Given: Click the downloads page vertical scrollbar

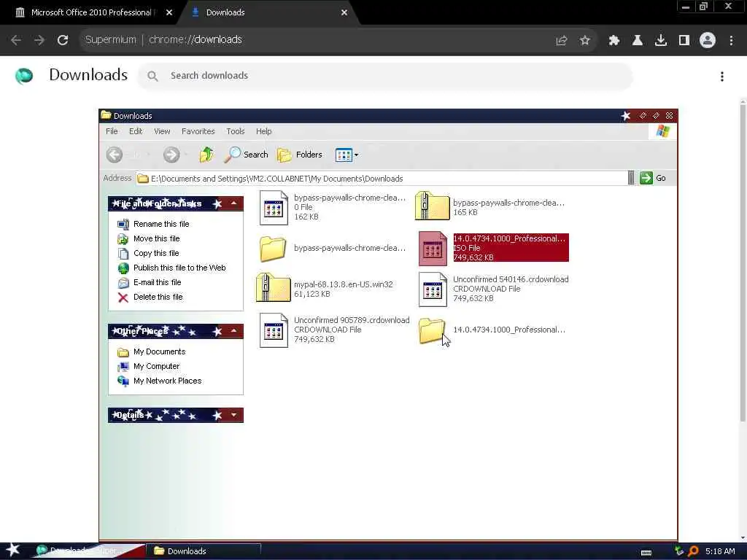Looking at the screenshot, I should click(x=743, y=262).
